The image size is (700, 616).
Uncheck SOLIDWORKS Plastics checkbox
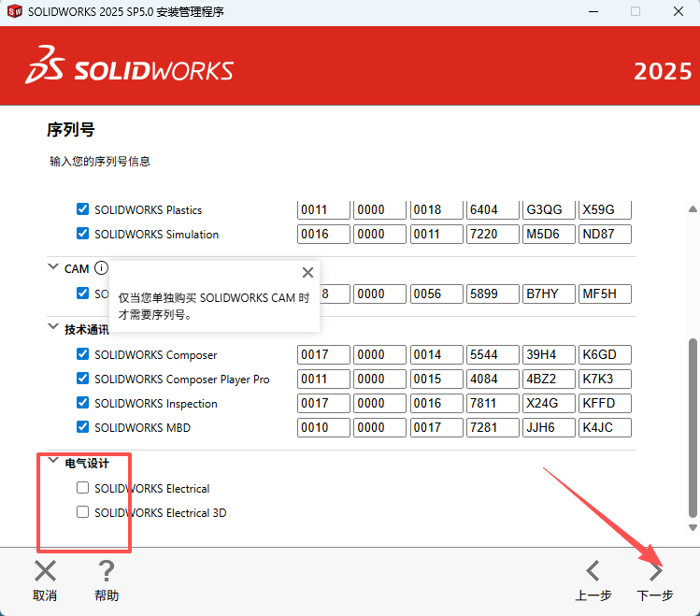82,208
